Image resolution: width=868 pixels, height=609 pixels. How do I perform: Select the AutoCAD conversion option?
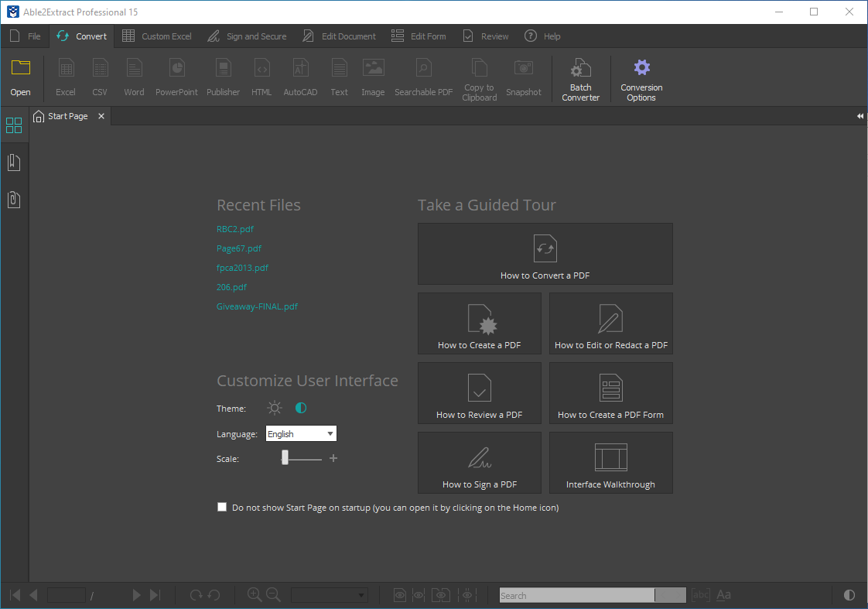pyautogui.click(x=300, y=76)
